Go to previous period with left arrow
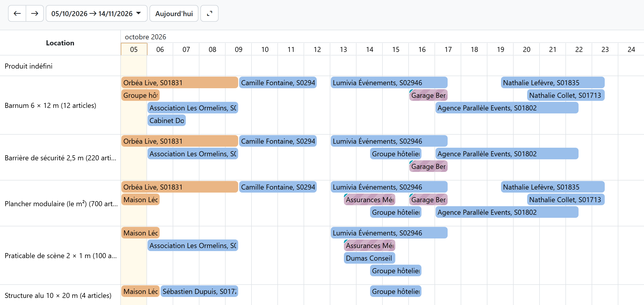The width and height of the screenshot is (644, 305). point(17,13)
